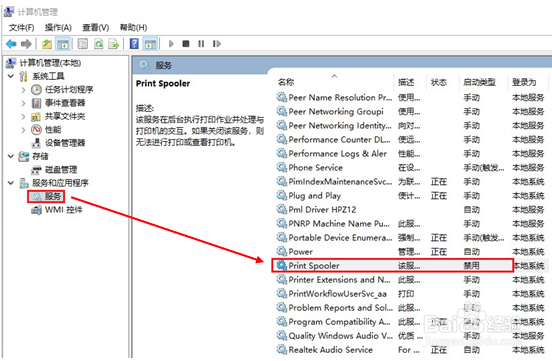Restart the service with the restart button
Screen dimensions: 552x361
pyautogui.click(x=217, y=44)
